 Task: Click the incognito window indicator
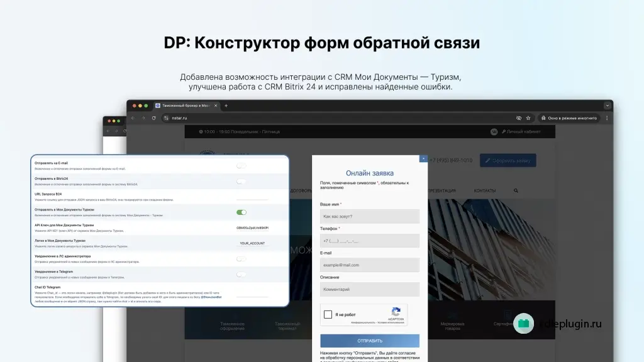click(x=569, y=118)
